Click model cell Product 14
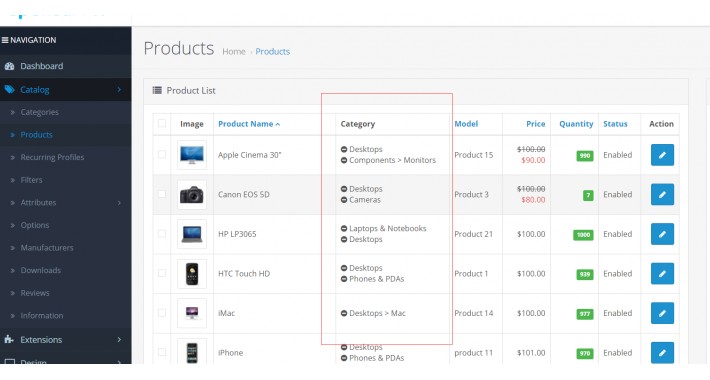 coord(473,313)
